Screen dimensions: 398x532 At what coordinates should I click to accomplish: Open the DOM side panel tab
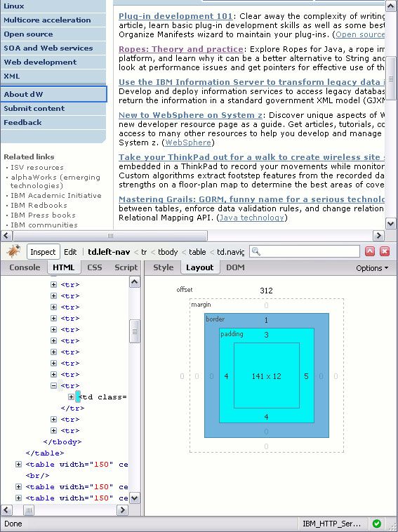[x=235, y=267]
